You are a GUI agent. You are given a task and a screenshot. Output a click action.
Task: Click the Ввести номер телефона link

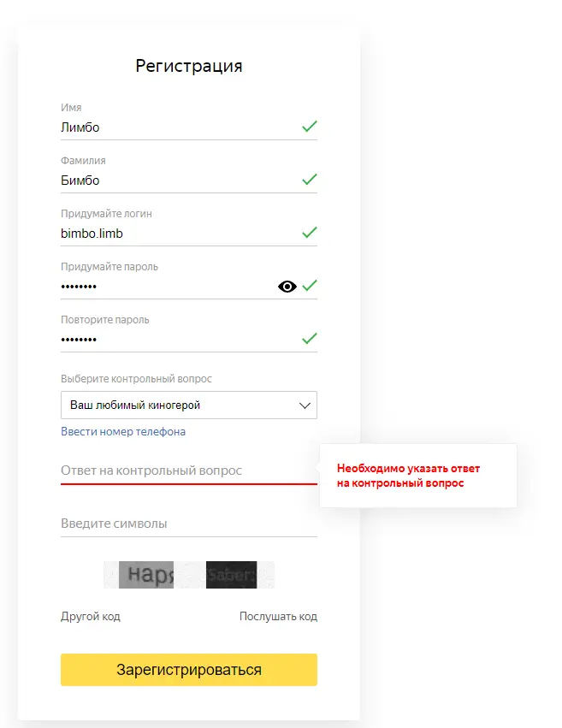pos(123,431)
